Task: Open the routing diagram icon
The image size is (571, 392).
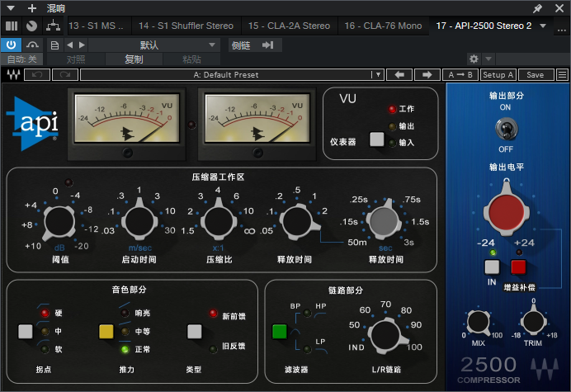Action: (x=53, y=26)
